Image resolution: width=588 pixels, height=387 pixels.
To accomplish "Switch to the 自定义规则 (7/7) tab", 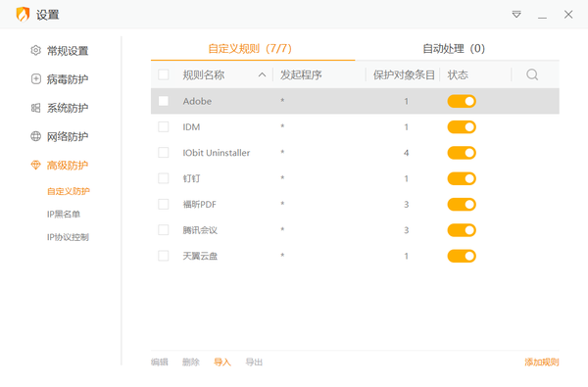I will tap(250, 48).
